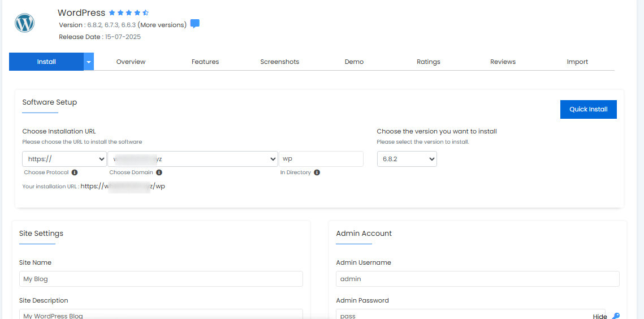The height and width of the screenshot is (319, 644).
Task: Click the Software Setup heading
Action: pos(50,102)
